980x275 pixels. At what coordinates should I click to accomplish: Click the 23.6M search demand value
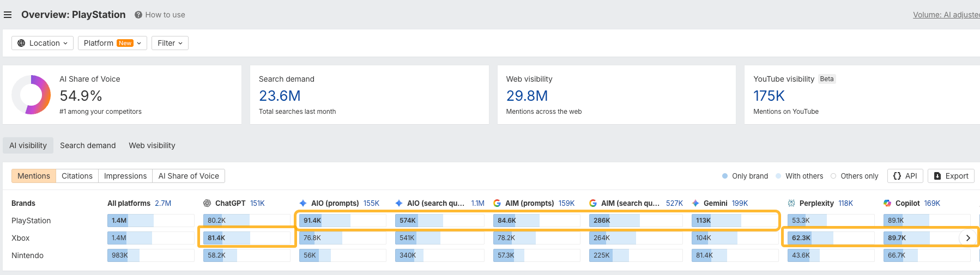coord(280,96)
